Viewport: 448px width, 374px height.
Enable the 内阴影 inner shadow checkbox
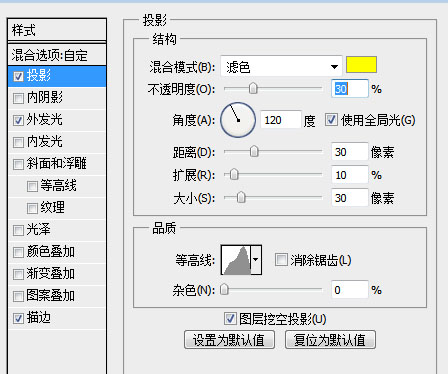click(18, 98)
